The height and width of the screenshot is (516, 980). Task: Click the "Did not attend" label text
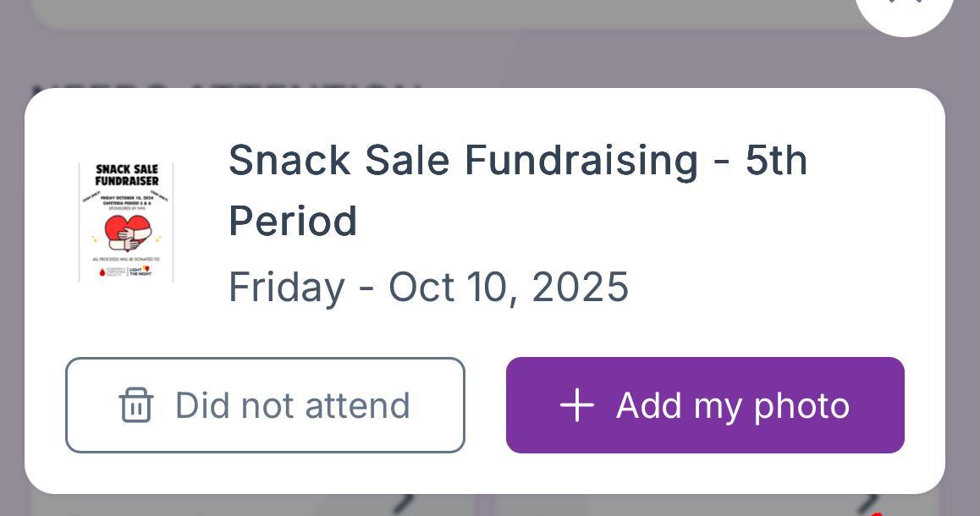pos(292,406)
